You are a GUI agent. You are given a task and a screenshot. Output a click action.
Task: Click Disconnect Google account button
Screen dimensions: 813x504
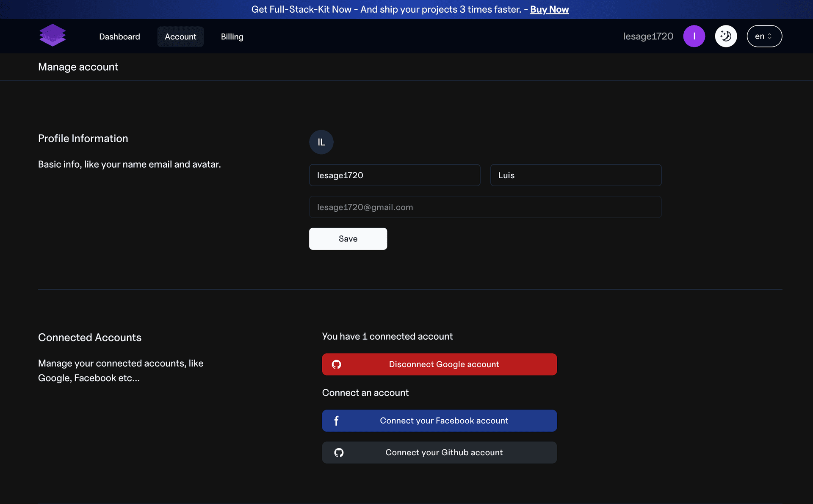pyautogui.click(x=440, y=364)
